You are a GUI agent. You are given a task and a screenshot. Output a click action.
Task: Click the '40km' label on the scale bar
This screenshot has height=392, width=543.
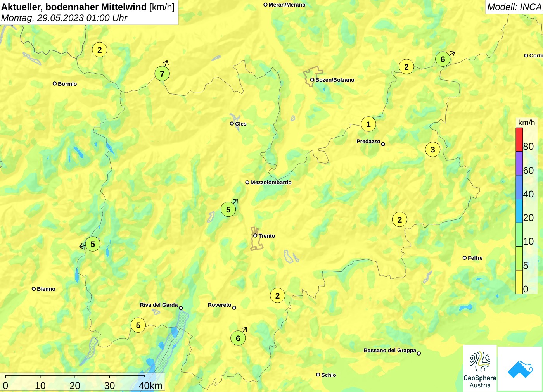coord(150,385)
